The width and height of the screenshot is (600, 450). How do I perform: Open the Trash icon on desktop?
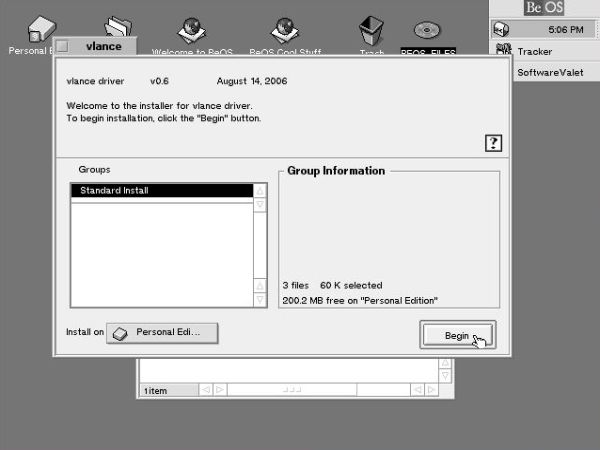371,31
